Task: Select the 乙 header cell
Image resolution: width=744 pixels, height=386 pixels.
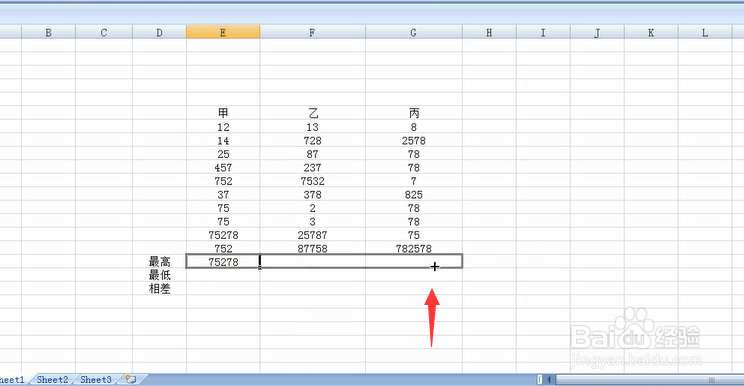Action: pos(313,113)
